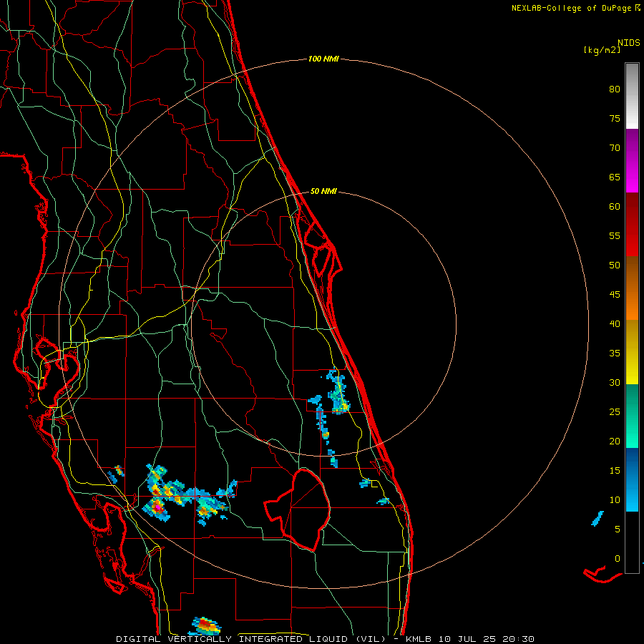This screenshot has width=644, height=644.
Task: Click the 10 value on the scale
Action: pos(615,500)
